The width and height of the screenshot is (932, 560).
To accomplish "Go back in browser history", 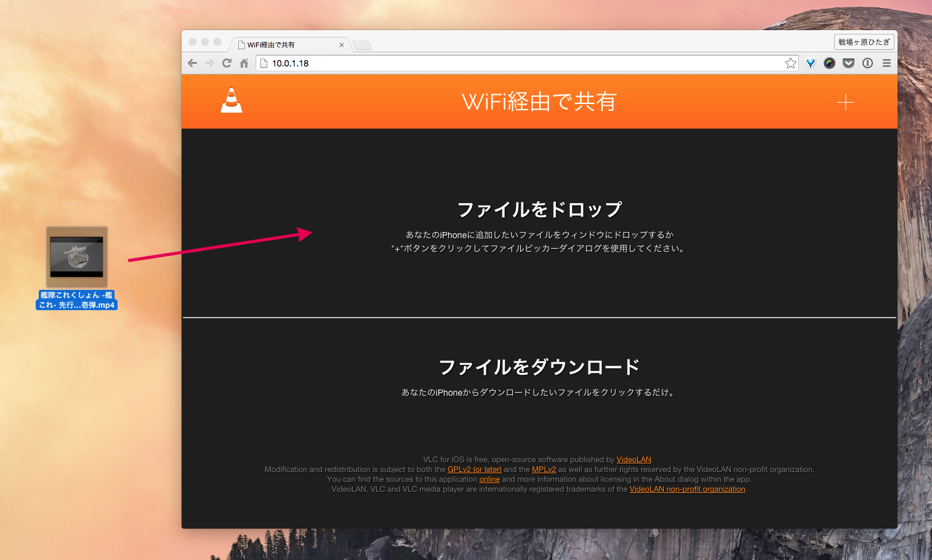I will point(192,63).
